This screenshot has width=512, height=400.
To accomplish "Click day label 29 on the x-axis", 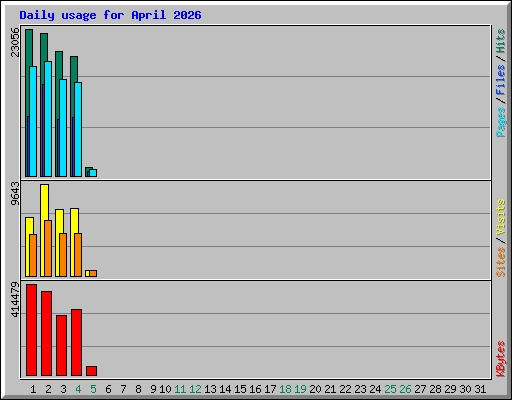I will click(x=450, y=389).
